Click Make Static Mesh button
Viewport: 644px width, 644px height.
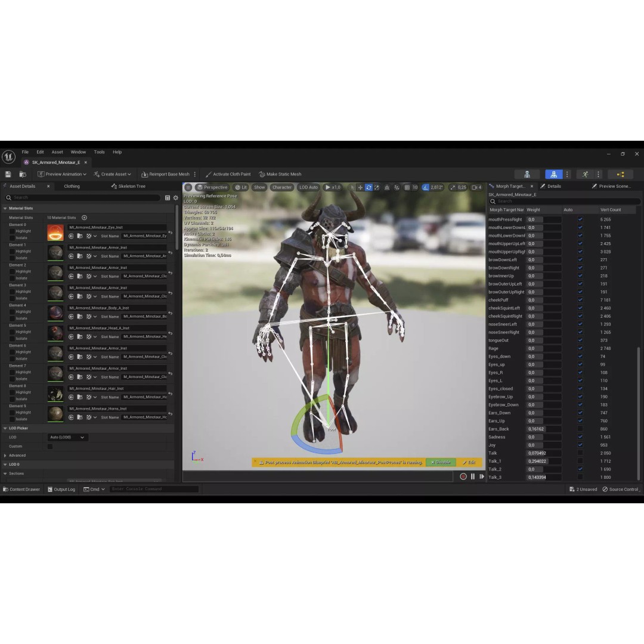(280, 174)
